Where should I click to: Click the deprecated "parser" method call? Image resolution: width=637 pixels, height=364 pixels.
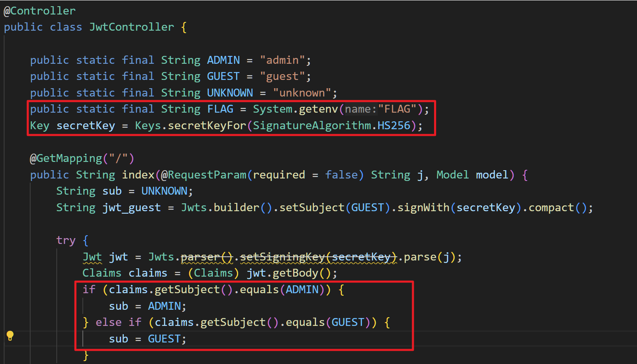[x=200, y=257]
